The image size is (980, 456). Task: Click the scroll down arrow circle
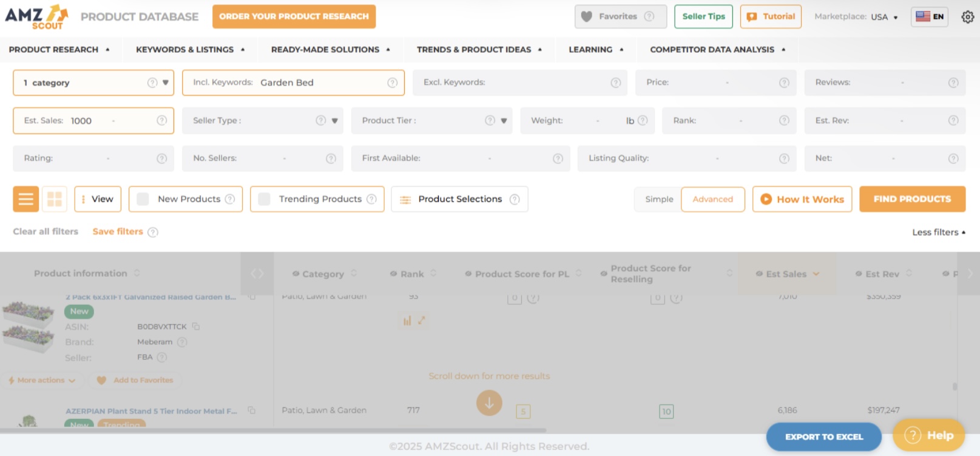tap(489, 403)
